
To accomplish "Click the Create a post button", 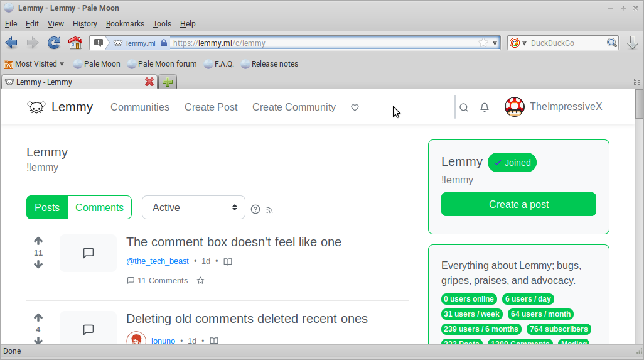I will click(518, 204).
